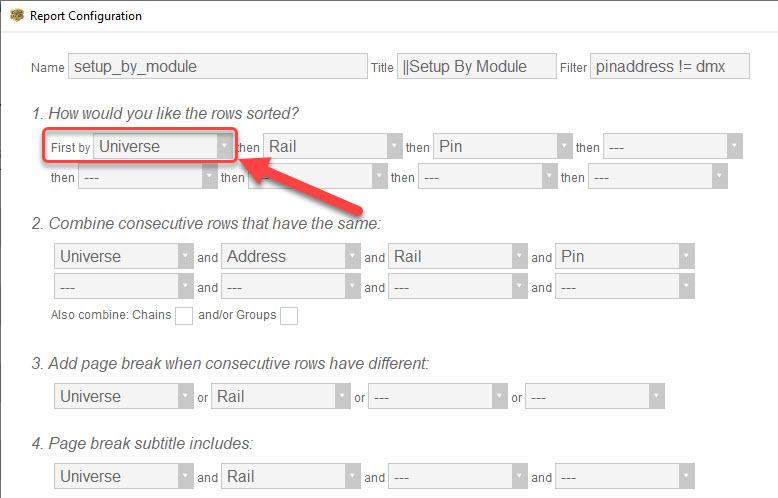Expand the Rail combine rows dropdown
778x498 pixels.
458,257
